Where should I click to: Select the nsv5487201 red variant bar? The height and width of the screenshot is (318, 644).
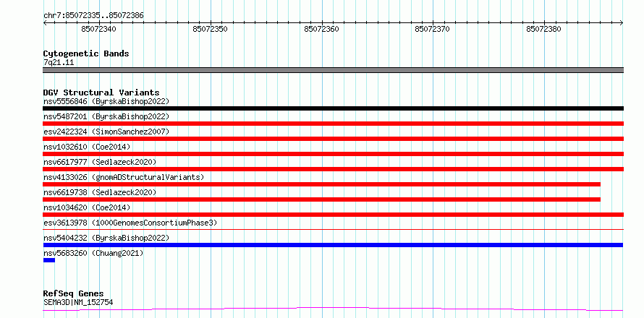point(333,124)
